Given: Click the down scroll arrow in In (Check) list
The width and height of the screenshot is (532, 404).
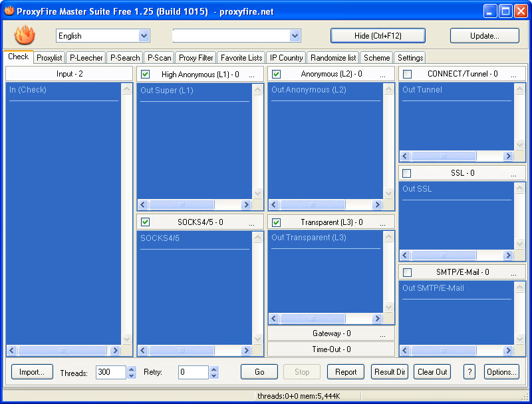Looking at the screenshot, I should (x=126, y=339).
